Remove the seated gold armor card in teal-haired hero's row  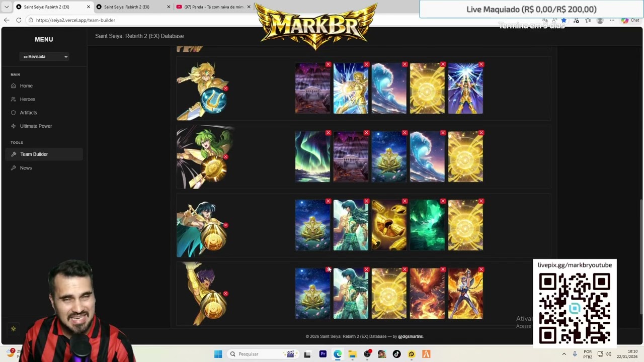(x=328, y=201)
